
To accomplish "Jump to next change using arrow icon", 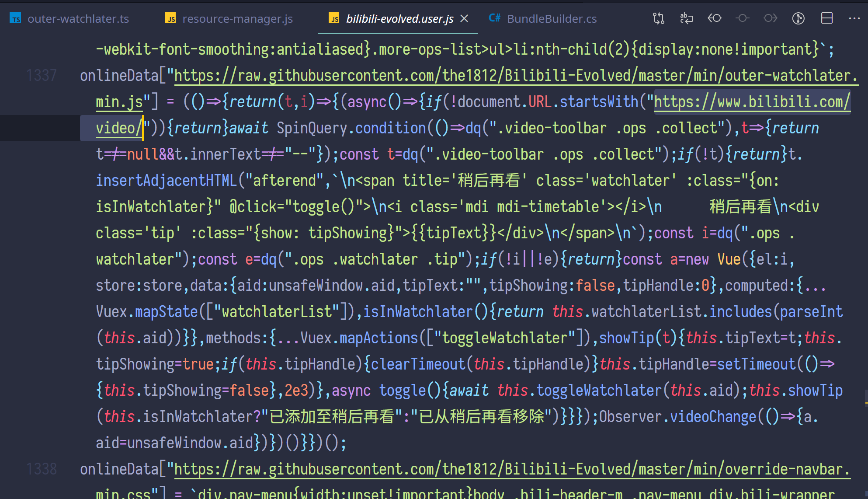I will (770, 18).
